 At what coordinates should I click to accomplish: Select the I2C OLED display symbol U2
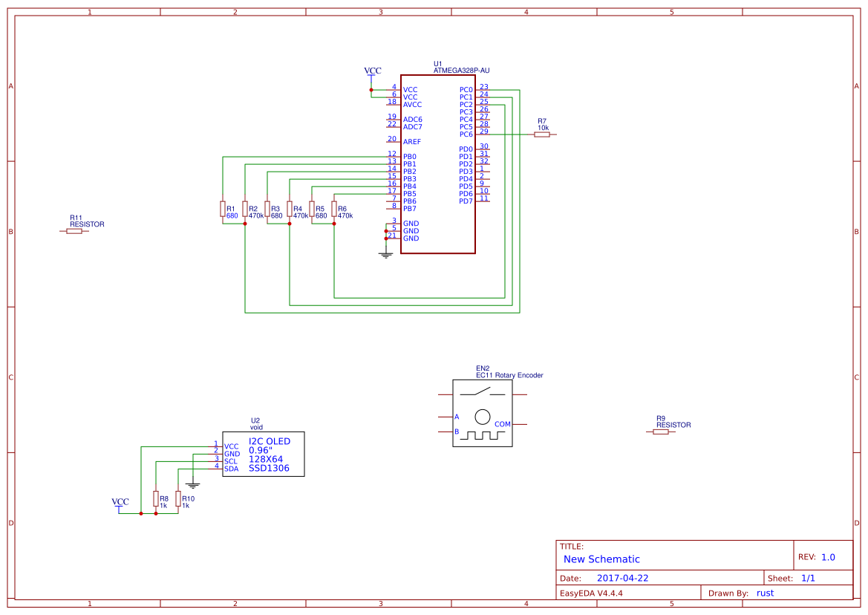(x=264, y=453)
